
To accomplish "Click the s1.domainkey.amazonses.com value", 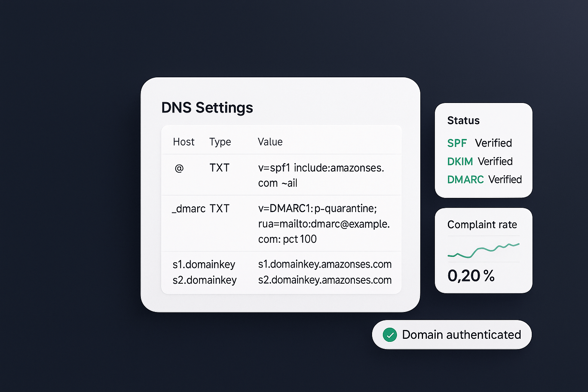I will click(325, 265).
